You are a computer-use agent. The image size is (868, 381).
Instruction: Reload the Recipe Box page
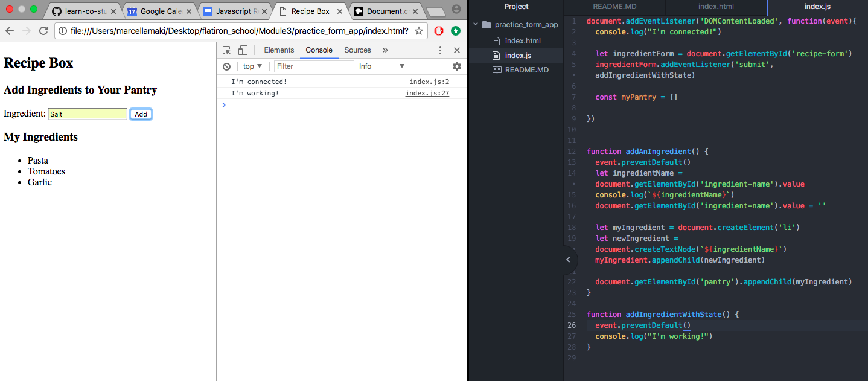pyautogui.click(x=43, y=31)
